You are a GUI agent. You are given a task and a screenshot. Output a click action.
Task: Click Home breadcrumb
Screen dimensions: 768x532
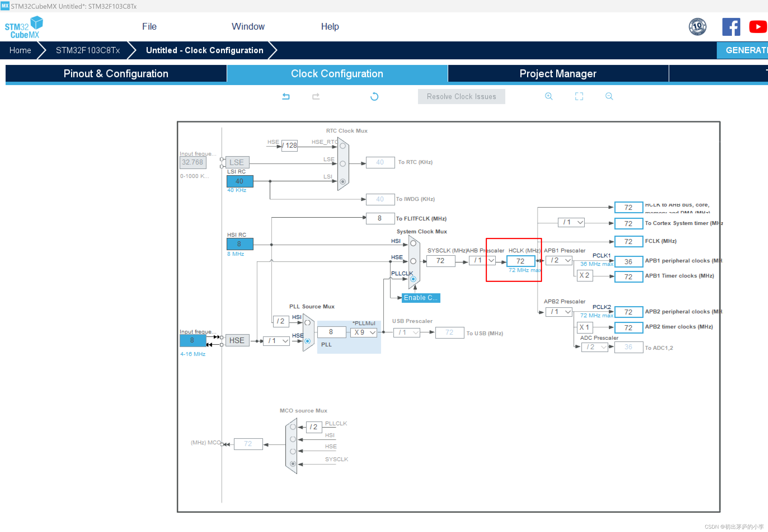tap(20, 50)
